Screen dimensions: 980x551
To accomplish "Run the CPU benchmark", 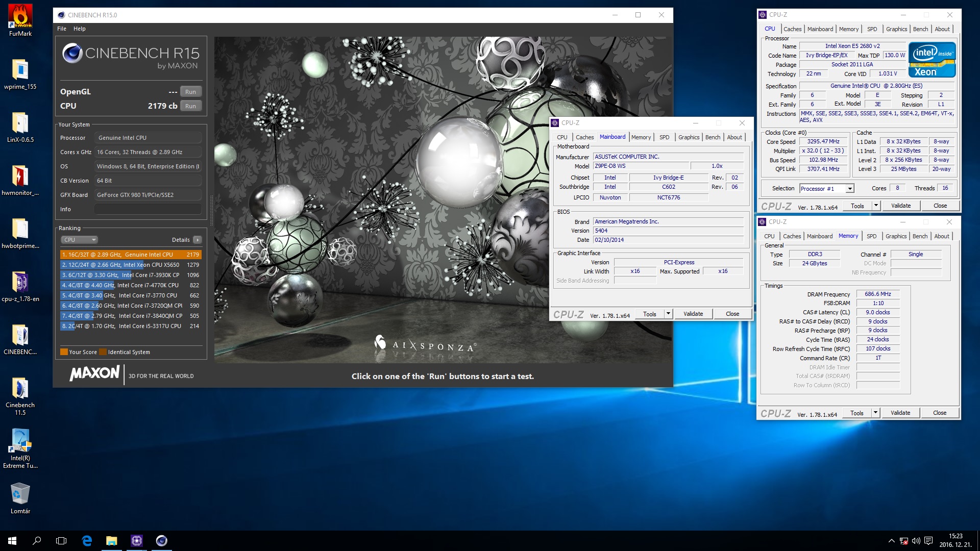I will click(190, 106).
